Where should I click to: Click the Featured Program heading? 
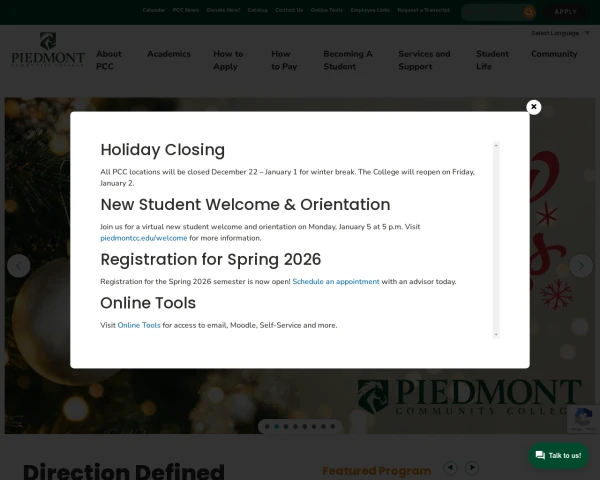coord(377,470)
